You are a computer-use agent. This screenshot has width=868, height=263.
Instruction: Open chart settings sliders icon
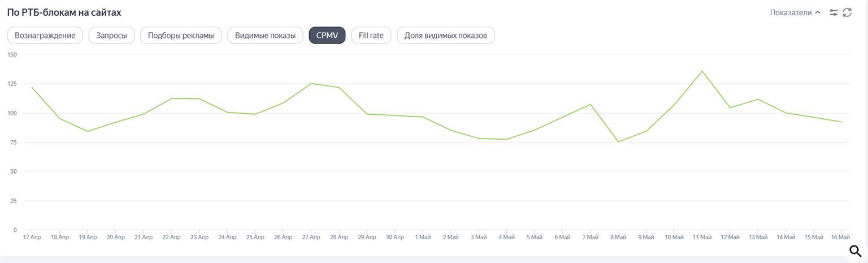coord(834,12)
